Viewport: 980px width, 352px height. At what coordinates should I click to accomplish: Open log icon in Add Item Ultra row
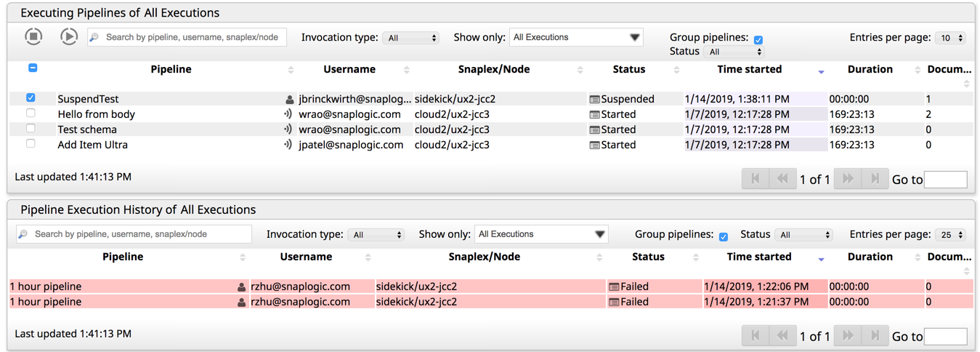pyautogui.click(x=594, y=145)
